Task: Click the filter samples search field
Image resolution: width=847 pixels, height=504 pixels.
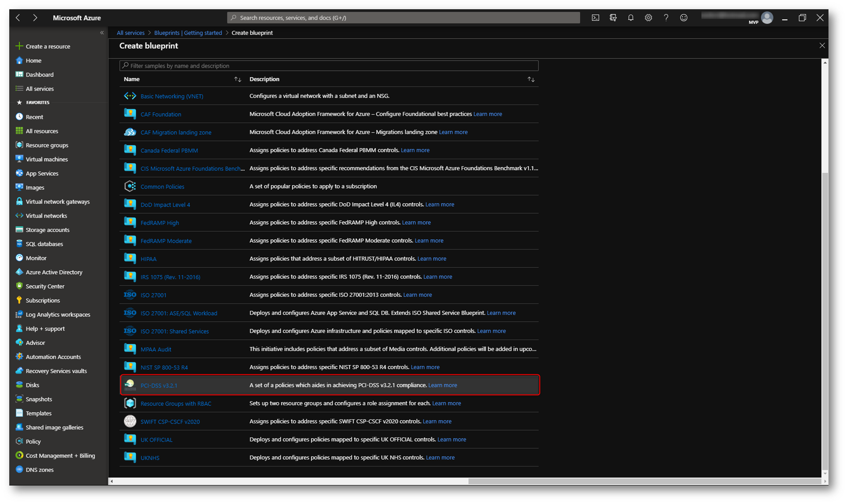Action: [329, 66]
